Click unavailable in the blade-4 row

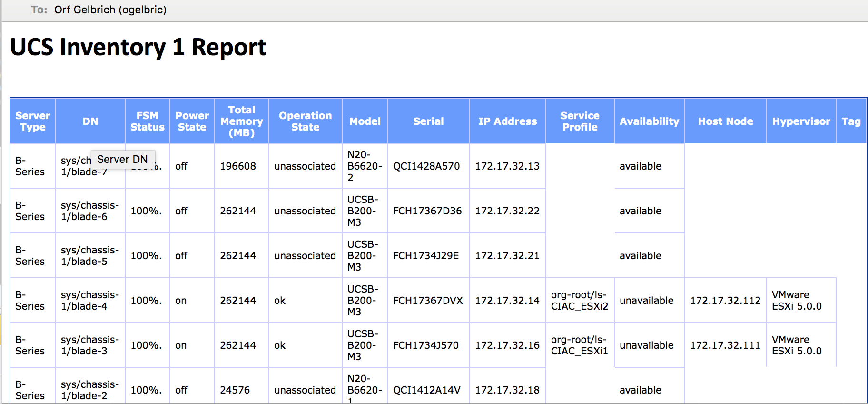tap(647, 300)
